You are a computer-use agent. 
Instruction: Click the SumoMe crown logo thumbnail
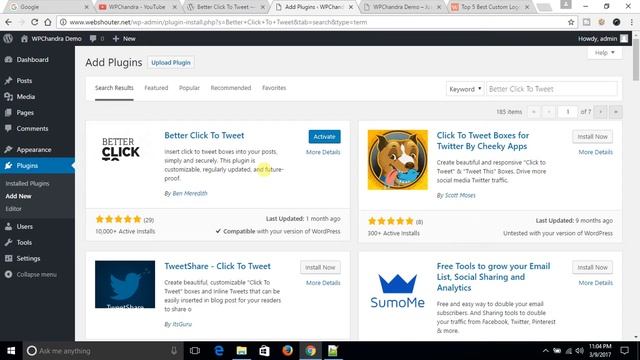pyautogui.click(x=398, y=291)
